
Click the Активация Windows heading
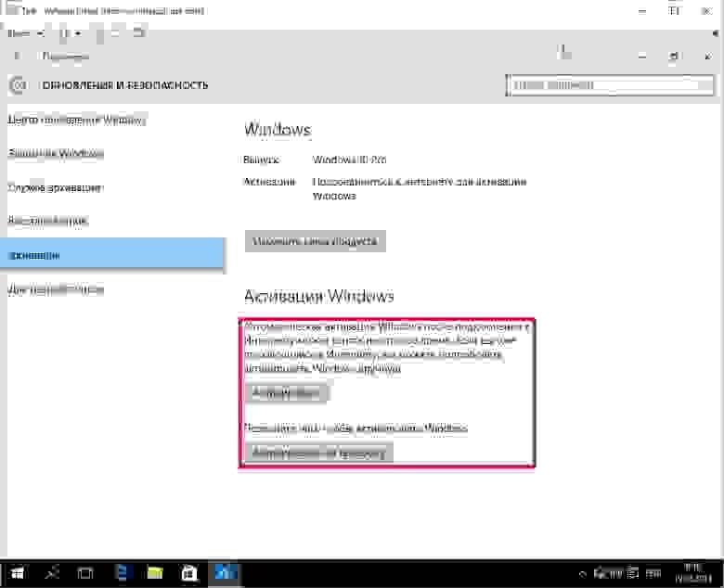tap(318, 296)
